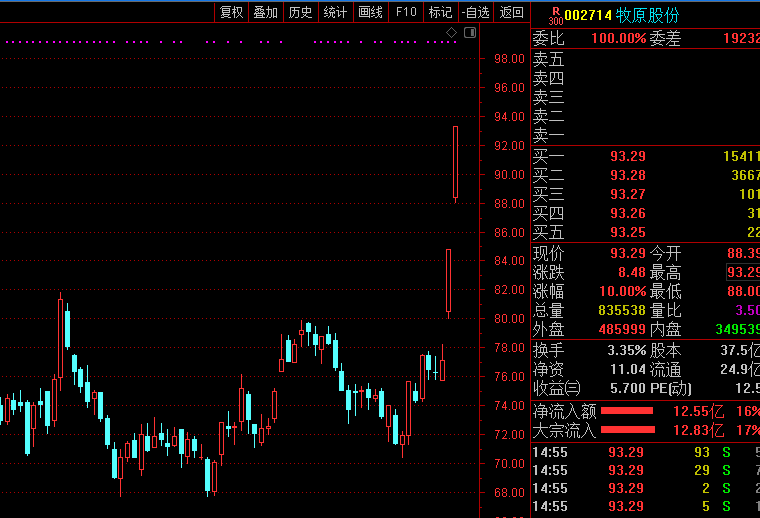Click 大宗流入 amount 12.83亿
The image size is (760, 518).
click(x=698, y=430)
